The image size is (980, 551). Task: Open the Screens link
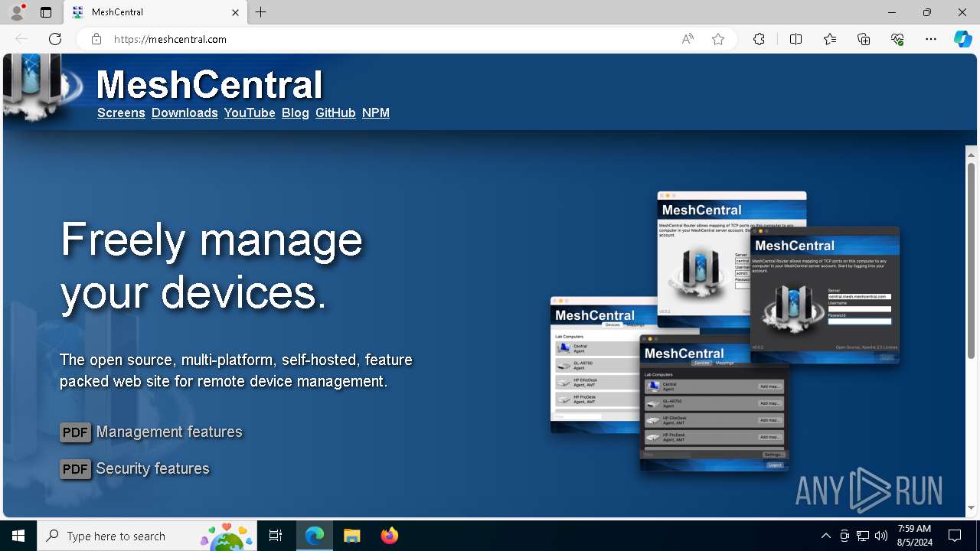tap(121, 112)
